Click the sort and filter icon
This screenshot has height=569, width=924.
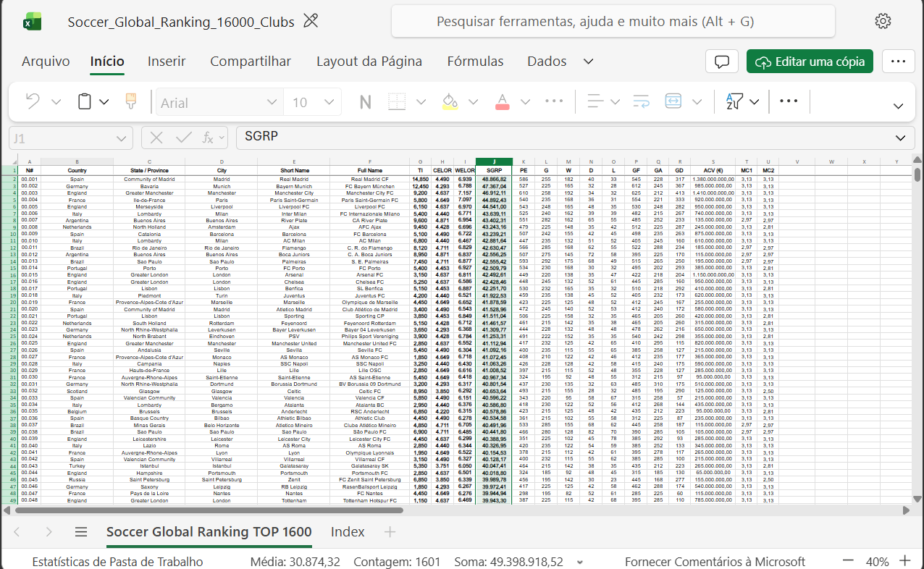(x=734, y=101)
